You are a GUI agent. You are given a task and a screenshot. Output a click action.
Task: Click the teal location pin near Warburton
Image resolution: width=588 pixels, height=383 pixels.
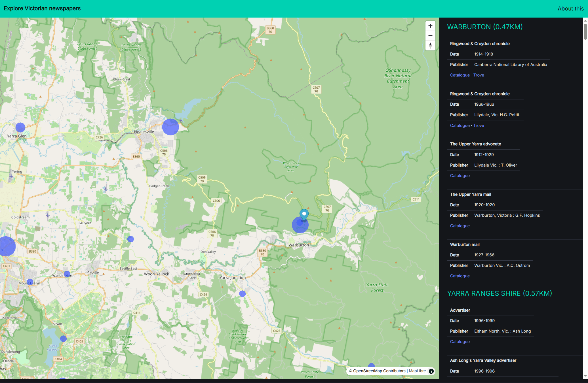(x=304, y=214)
